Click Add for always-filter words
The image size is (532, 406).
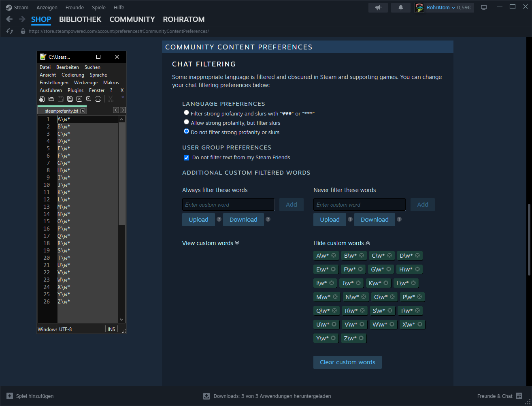click(292, 205)
